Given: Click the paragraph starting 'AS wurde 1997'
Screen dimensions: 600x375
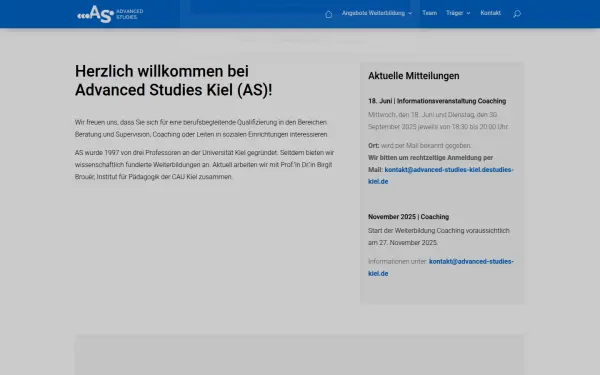Looking at the screenshot, I should pyautogui.click(x=204, y=165).
